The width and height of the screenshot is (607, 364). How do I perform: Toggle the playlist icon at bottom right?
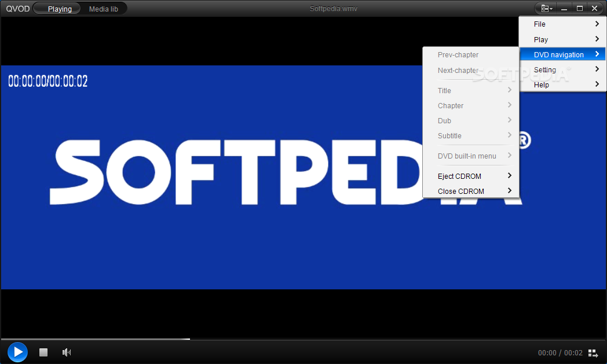pos(593,353)
